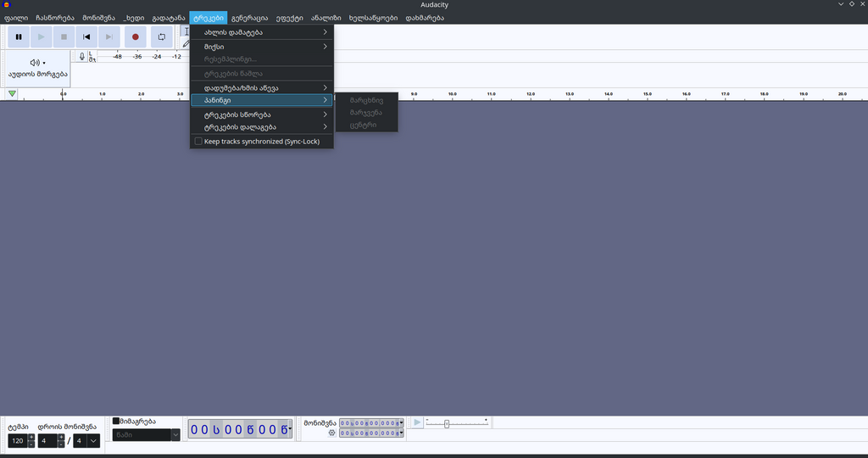Select the pencil Draw tool
Screen dimensions: 868x458
(186, 43)
